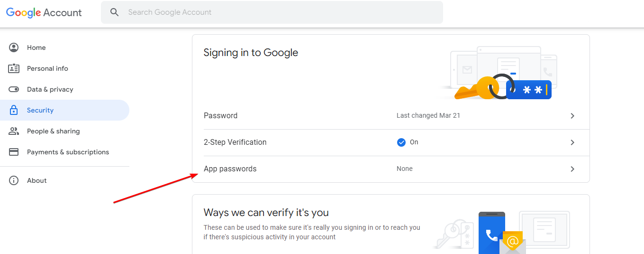Open 2-Step Verification via its chevron
Screen dimensions: 644x254
point(572,142)
